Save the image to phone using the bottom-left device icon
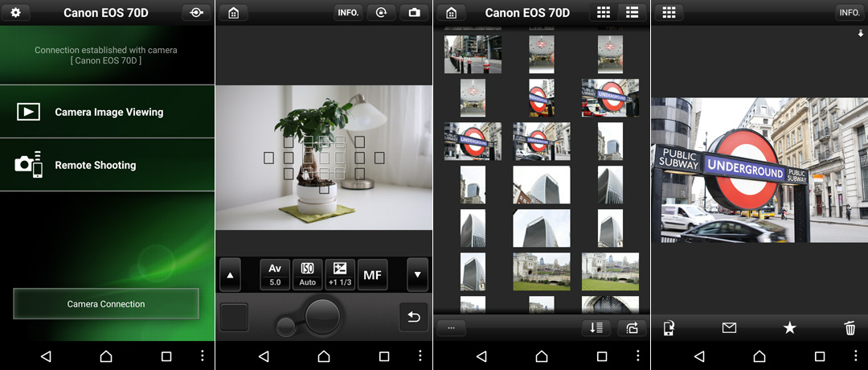868x370 pixels. click(x=669, y=327)
